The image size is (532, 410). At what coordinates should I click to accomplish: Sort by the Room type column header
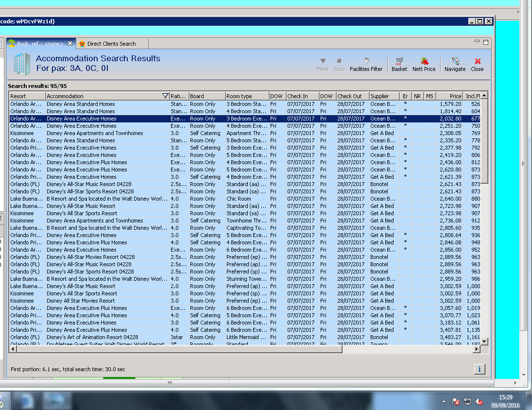pos(247,96)
